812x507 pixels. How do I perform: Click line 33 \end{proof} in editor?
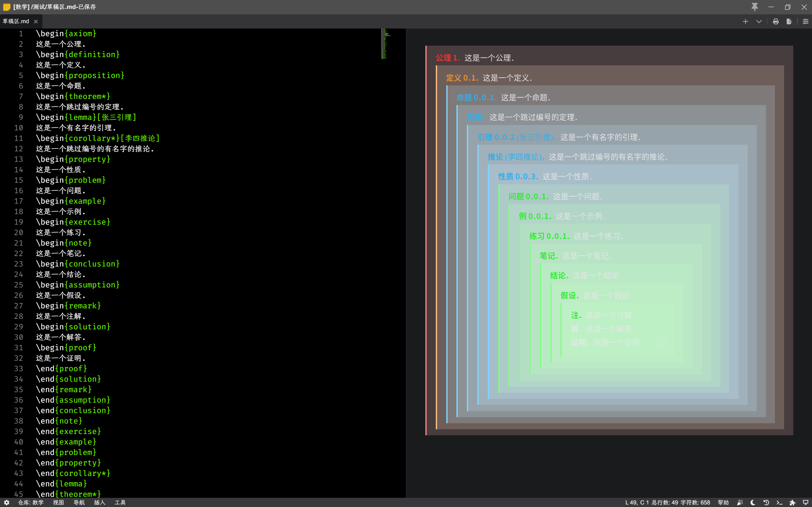[61, 369]
